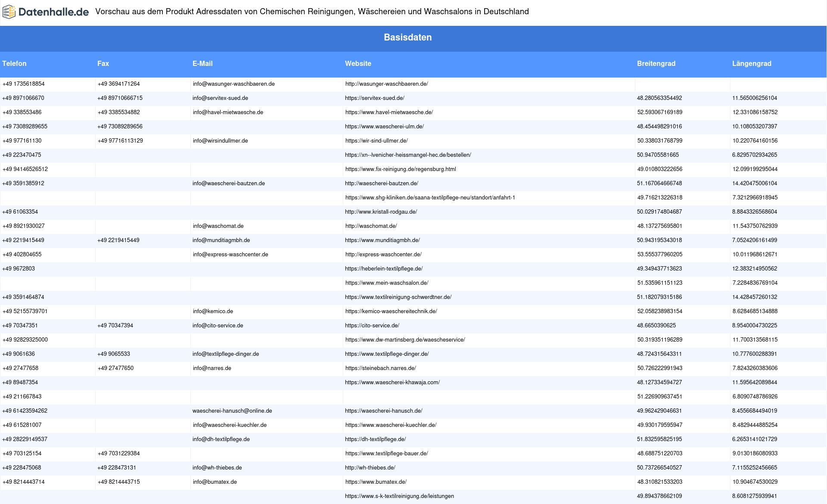Open fix-reinigung.de regensburg.html link
827x504 pixels.
401,169
